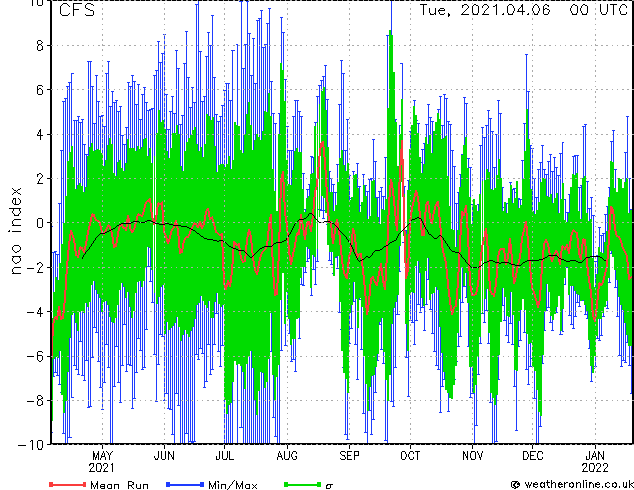Click the JUN x-axis month label
634x490 pixels.
[x=164, y=456]
